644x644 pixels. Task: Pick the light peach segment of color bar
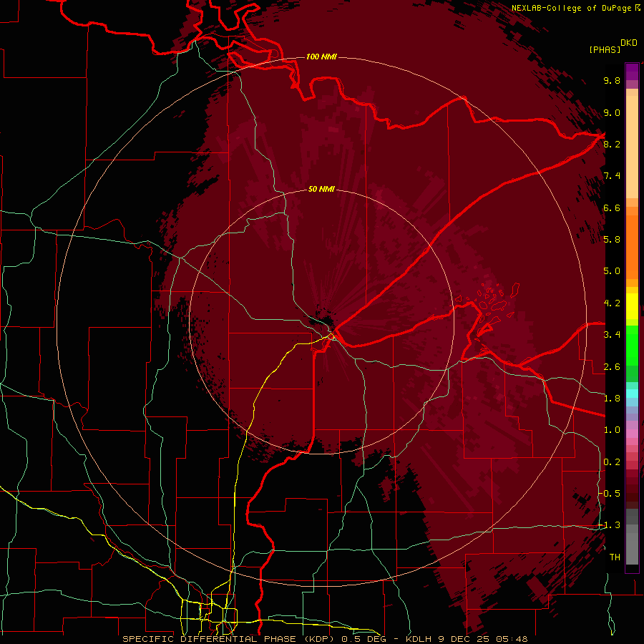pos(632,148)
